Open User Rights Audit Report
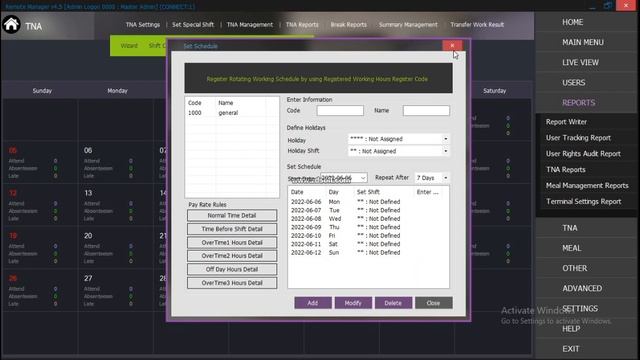The image size is (640, 360). tap(583, 153)
